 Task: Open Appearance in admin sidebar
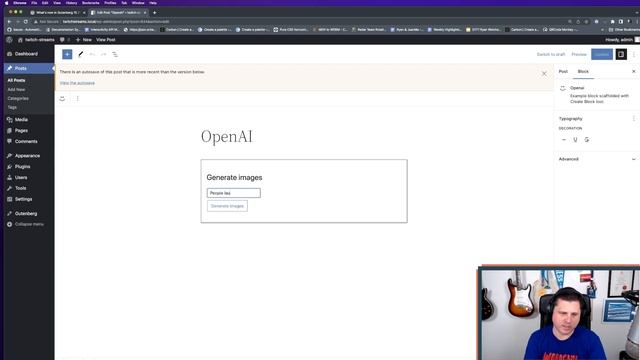coord(27,156)
